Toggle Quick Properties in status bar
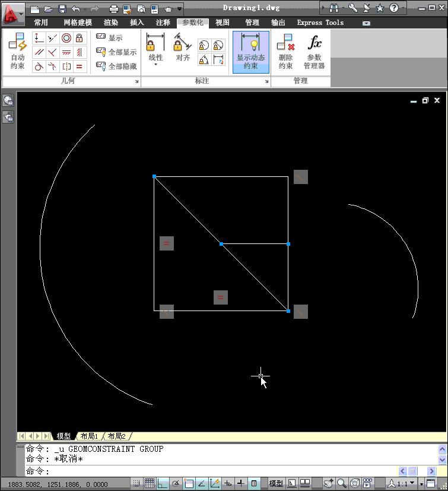 pyautogui.click(x=254, y=483)
